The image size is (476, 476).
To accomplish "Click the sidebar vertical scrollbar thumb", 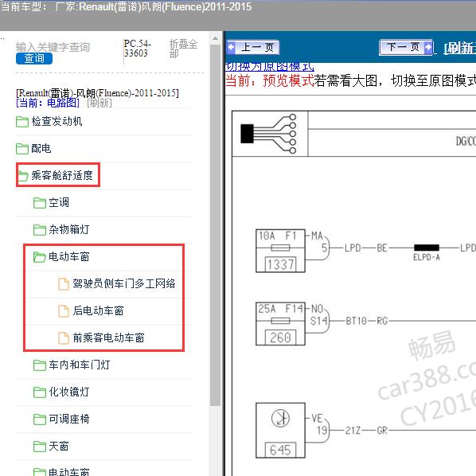I will pos(215,224).
